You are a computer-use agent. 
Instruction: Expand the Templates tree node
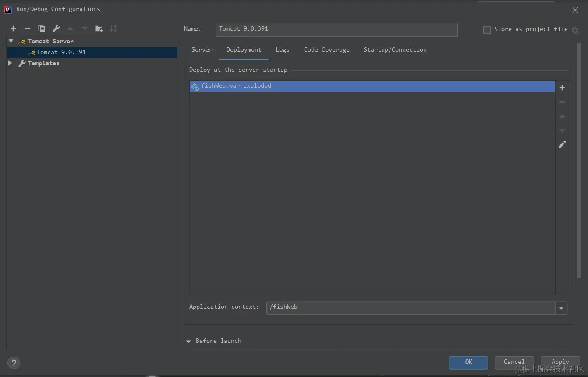point(11,63)
